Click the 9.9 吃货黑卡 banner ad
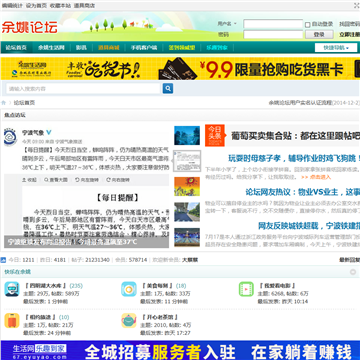Screen dimensions: 360x360 pyautogui.click(x=180, y=68)
